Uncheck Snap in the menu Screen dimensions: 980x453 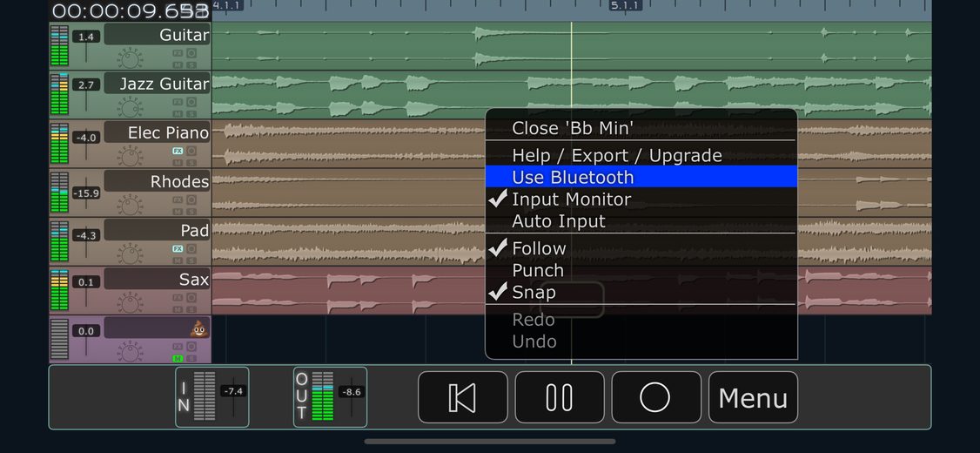click(x=641, y=292)
